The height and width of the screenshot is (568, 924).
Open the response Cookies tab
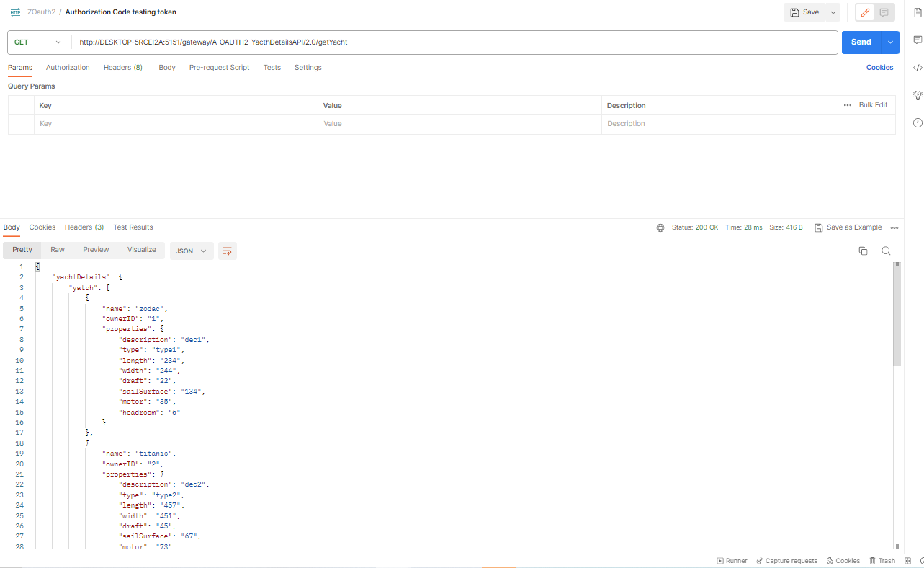[x=42, y=227]
